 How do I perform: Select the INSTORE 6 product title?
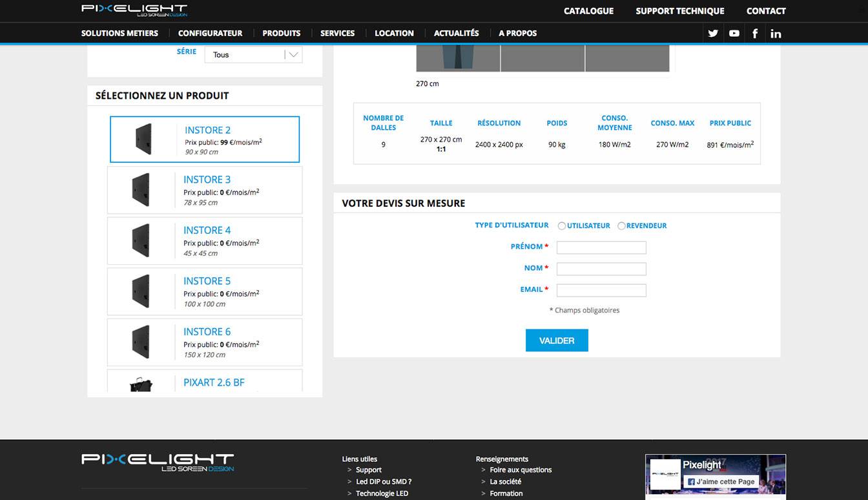207,331
